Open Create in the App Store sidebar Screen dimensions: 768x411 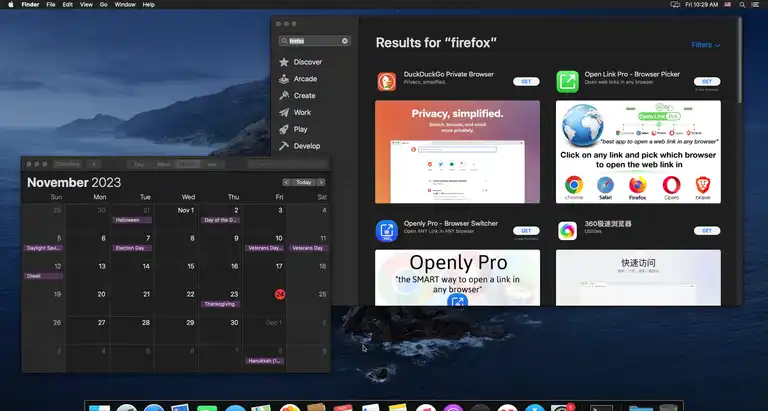tap(297, 96)
